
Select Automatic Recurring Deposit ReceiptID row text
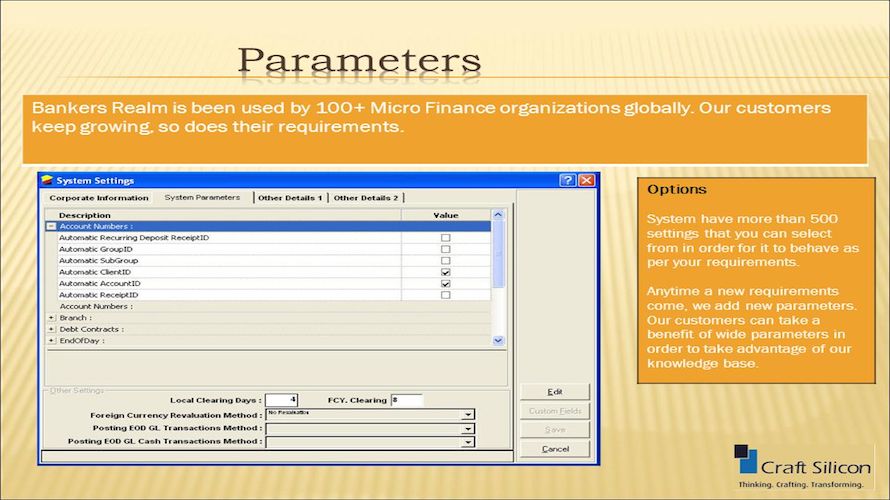point(134,238)
